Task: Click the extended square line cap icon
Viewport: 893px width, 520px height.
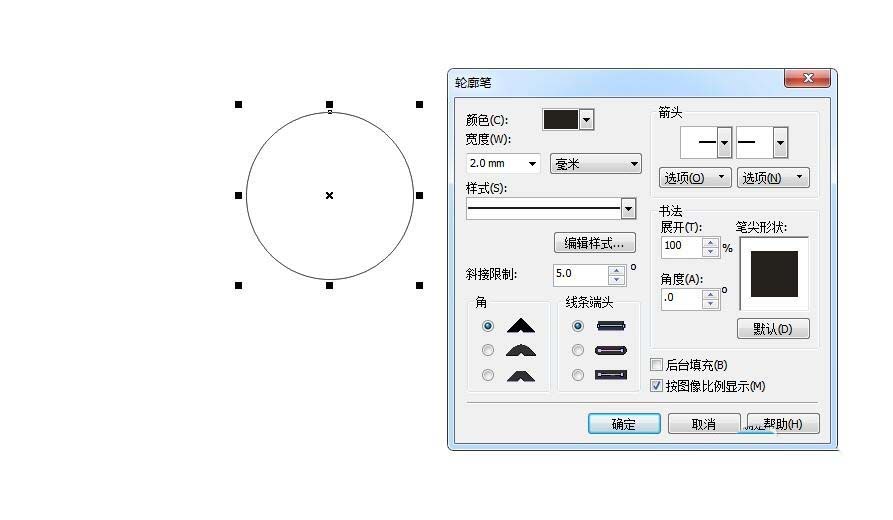Action: click(611, 375)
